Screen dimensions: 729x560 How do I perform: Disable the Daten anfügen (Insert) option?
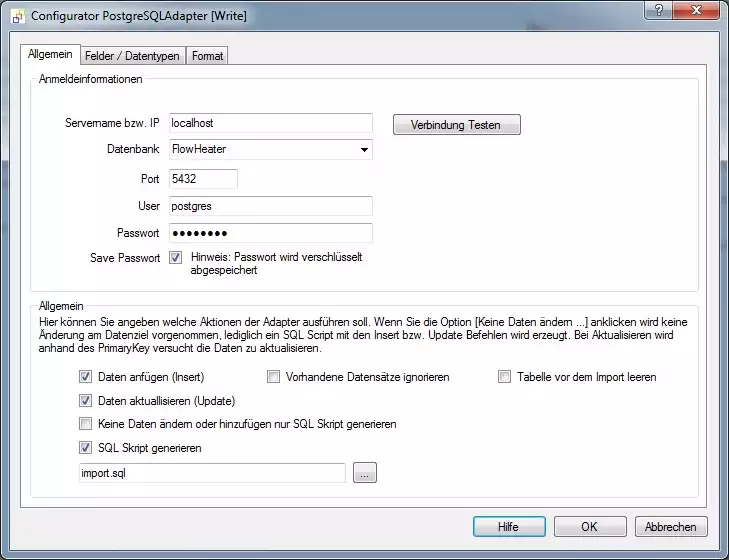(86, 377)
